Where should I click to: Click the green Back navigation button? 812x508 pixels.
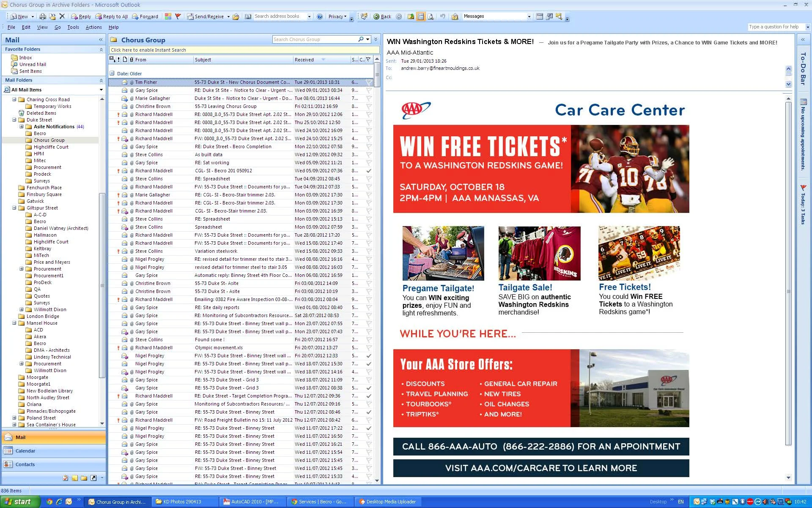[x=382, y=17]
